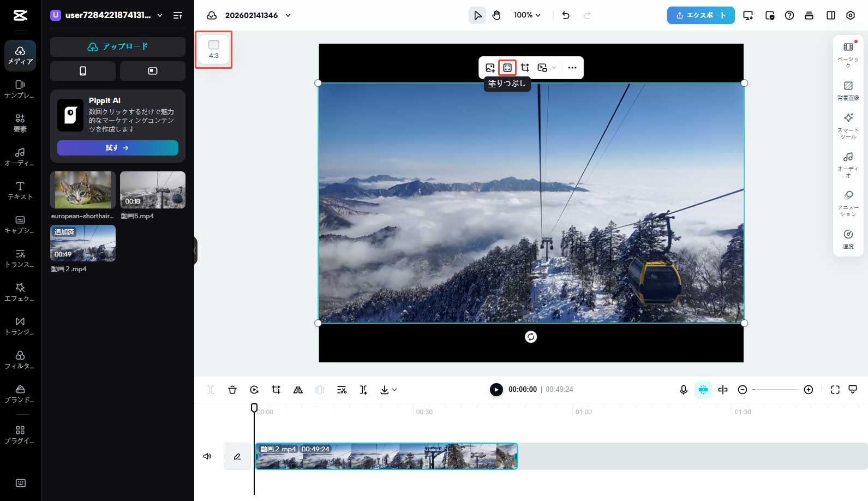Click the 試す try button for Pippit AI

point(118,148)
